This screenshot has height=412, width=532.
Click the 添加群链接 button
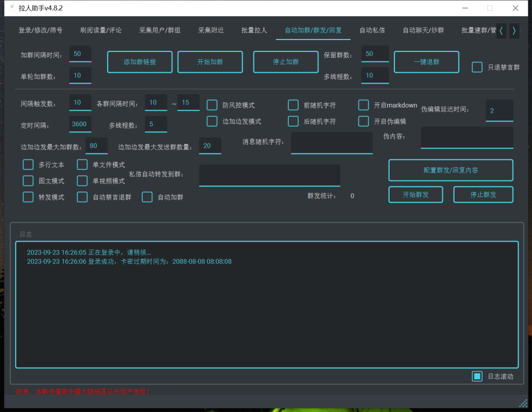pyautogui.click(x=140, y=62)
